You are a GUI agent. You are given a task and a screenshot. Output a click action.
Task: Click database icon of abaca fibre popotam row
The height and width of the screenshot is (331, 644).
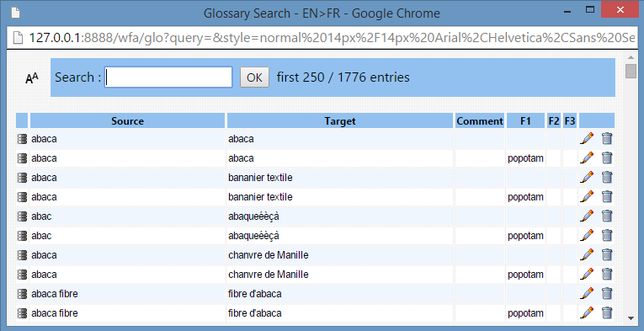pyautogui.click(x=22, y=313)
